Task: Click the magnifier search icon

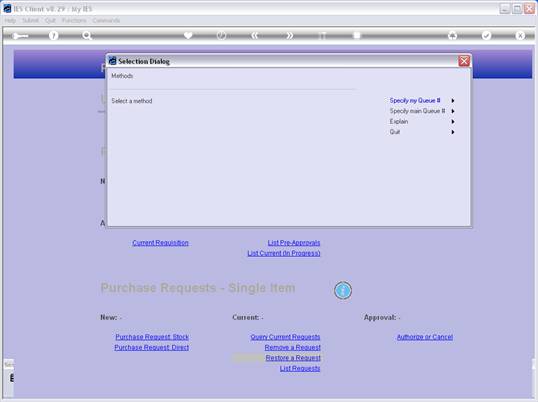Action: [x=87, y=36]
